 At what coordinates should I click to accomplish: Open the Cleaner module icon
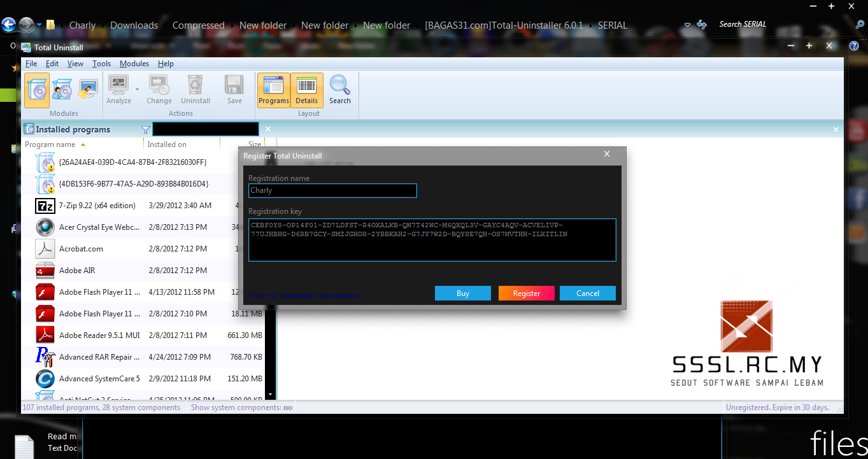click(x=87, y=90)
